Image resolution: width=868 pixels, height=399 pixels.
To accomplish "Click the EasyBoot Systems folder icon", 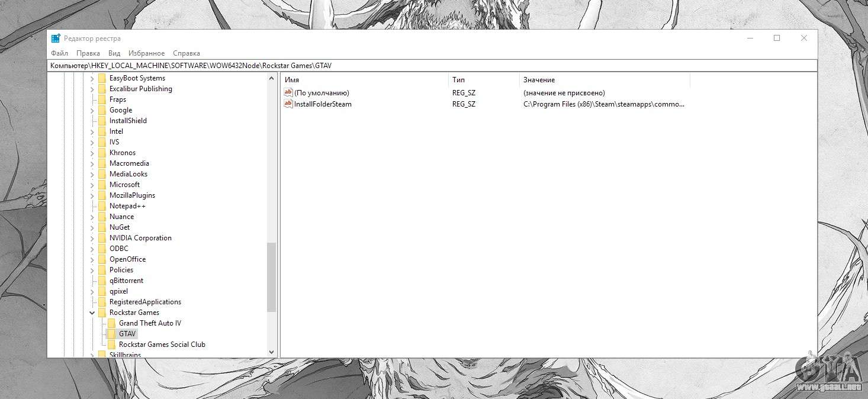I will tap(102, 78).
